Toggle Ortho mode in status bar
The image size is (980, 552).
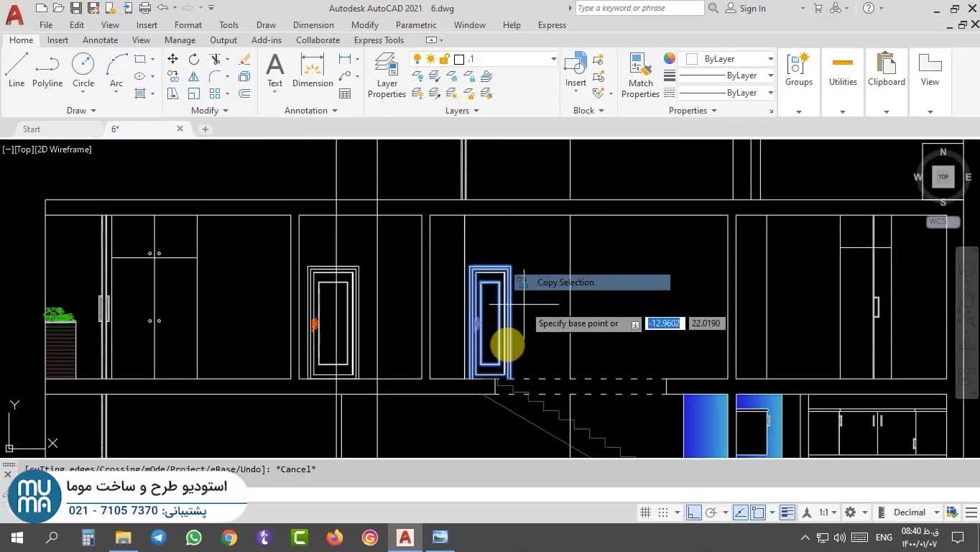tap(693, 512)
